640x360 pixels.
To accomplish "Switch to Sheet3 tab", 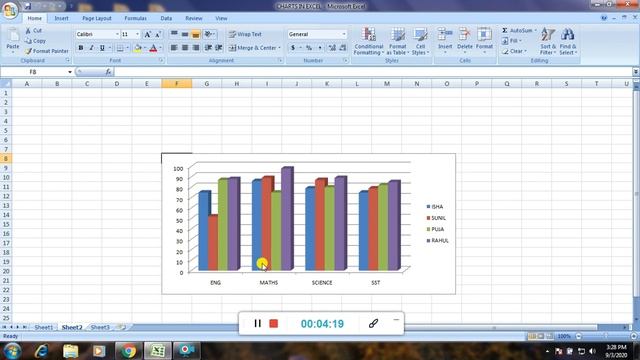I will [100, 327].
